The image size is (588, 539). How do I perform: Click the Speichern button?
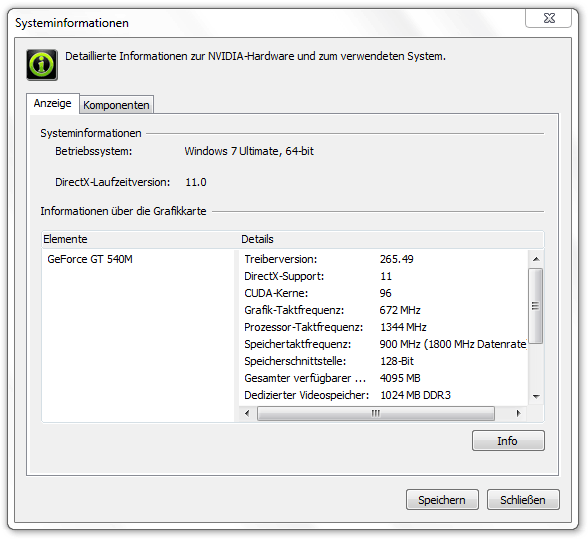(x=442, y=500)
